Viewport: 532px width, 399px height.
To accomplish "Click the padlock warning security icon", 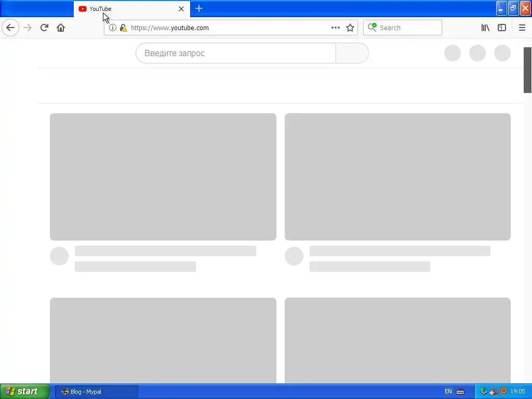I will tap(124, 28).
